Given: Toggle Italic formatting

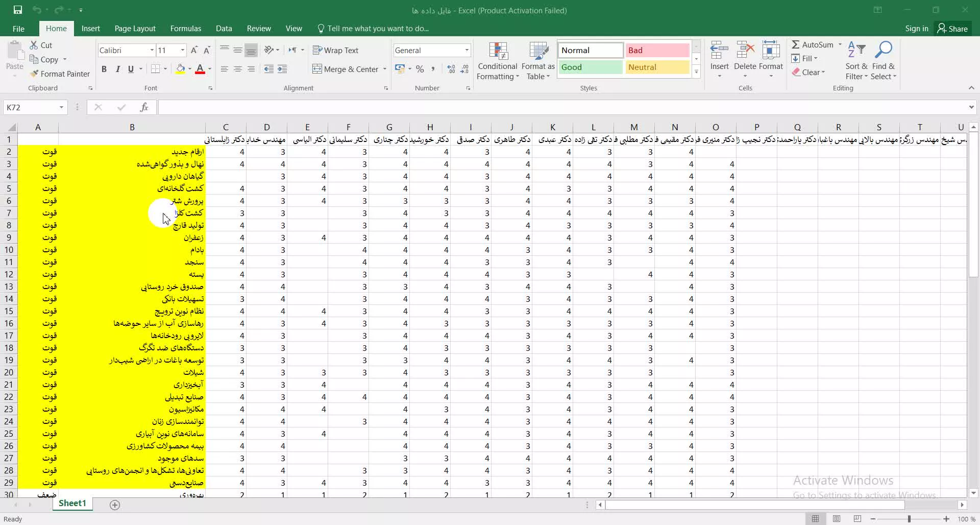Looking at the screenshot, I should tap(117, 69).
